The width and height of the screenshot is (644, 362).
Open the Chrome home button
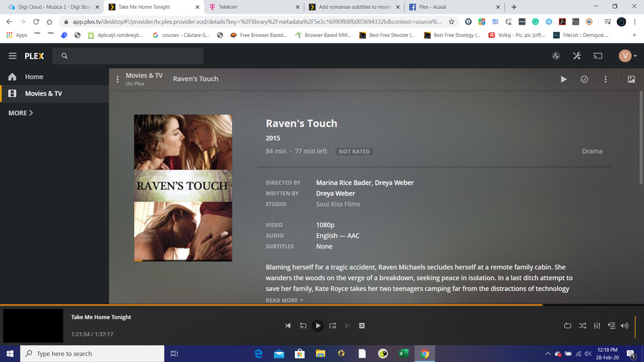(x=49, y=22)
